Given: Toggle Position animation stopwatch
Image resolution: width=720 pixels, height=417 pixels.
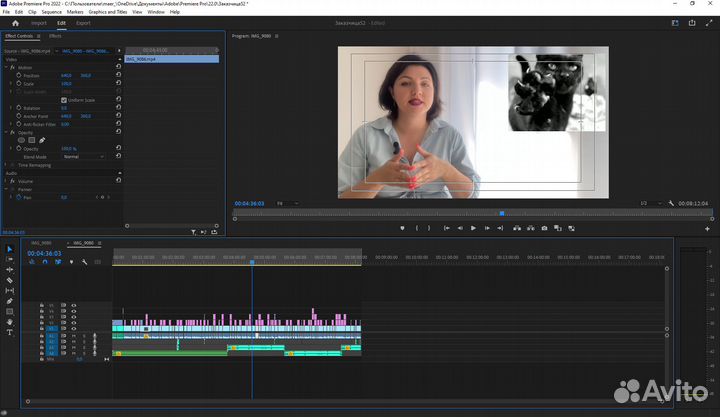Looking at the screenshot, I should click(x=19, y=75).
